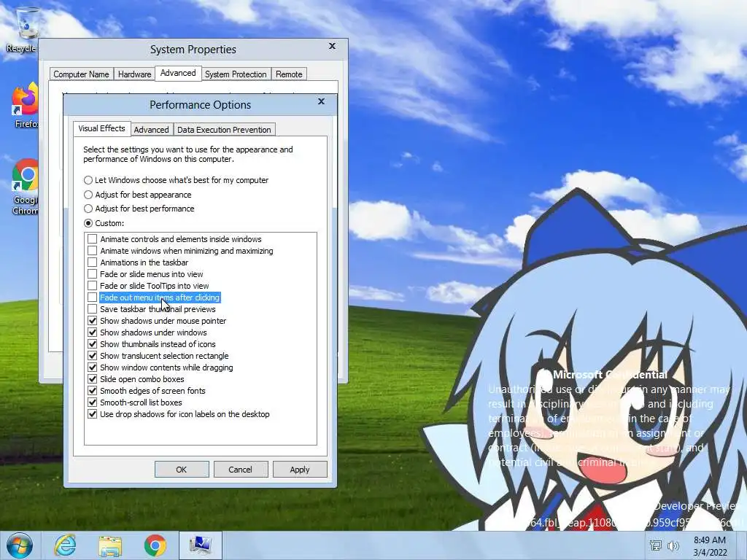This screenshot has height=560, width=747.
Task: Check Fade or slide ToolTips into view
Action: pos(93,286)
